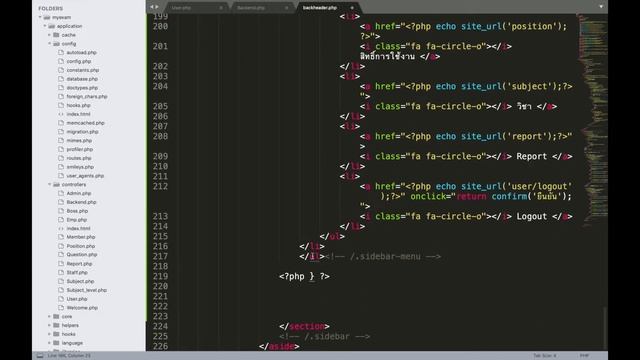Open profiler.php file in sidebar

coord(80,149)
